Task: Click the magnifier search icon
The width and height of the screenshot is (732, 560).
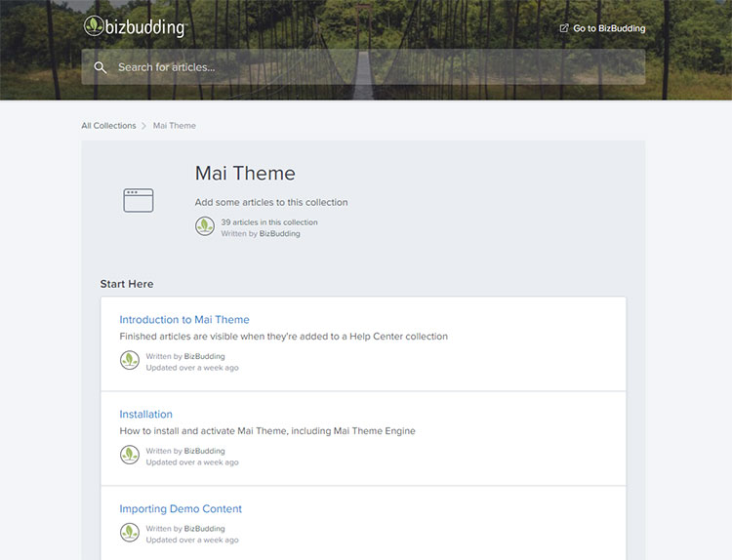Action: (x=100, y=67)
